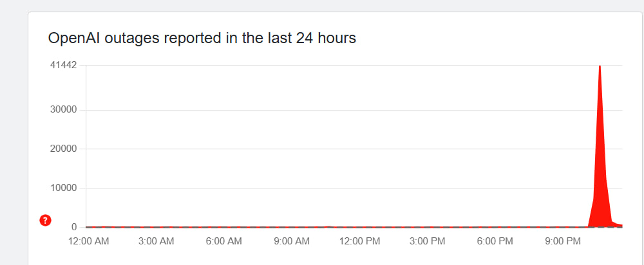The height and width of the screenshot is (265, 644).
Task: Click the 9:00 AM time label
Action: (x=292, y=242)
